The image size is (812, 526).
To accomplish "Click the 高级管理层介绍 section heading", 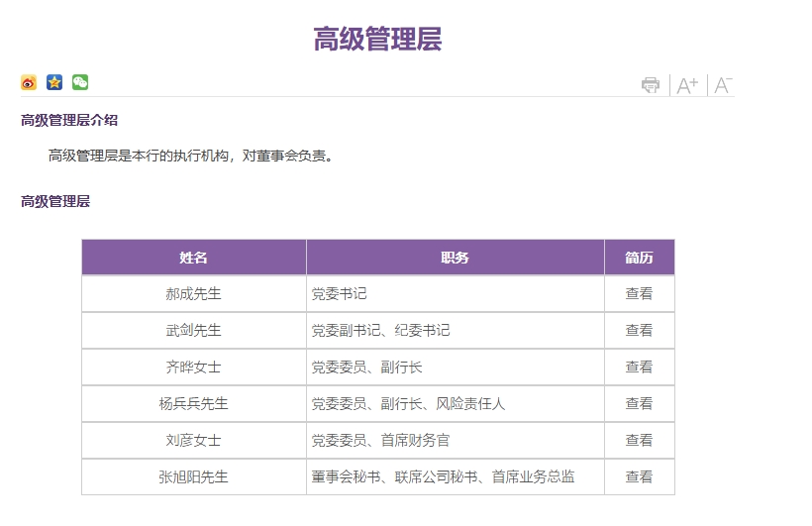I will point(69,120).
